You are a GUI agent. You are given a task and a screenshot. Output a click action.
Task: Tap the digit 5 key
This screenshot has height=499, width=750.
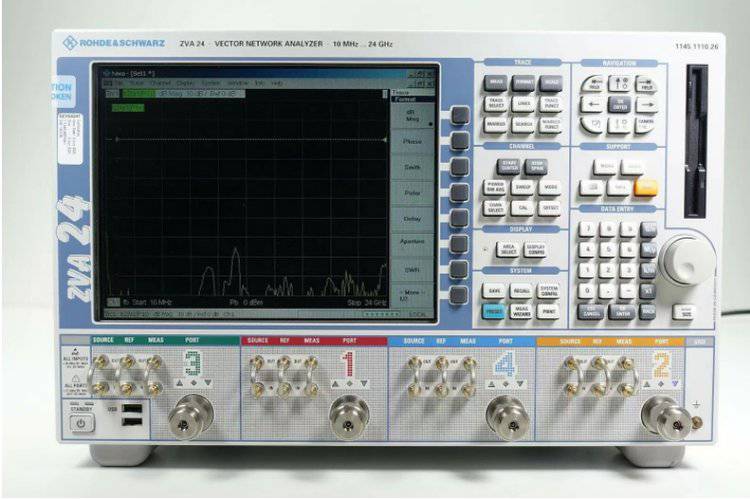608,249
